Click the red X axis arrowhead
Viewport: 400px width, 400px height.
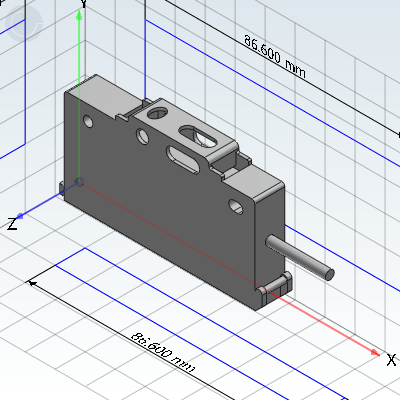(375, 352)
